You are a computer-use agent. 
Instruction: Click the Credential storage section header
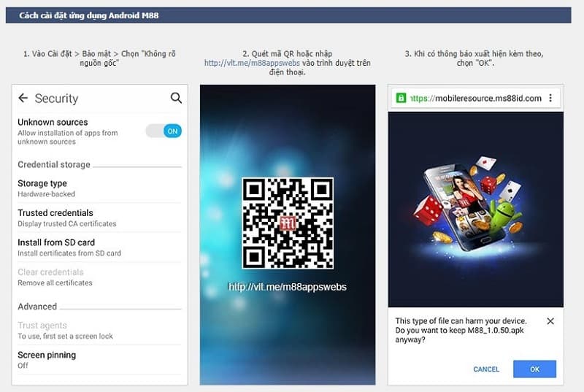(54, 164)
